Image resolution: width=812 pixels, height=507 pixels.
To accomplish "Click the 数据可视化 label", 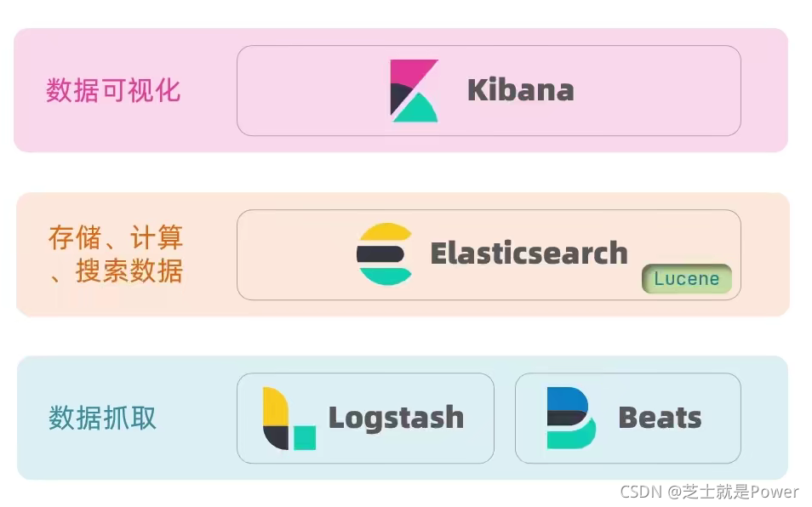I will tap(113, 90).
